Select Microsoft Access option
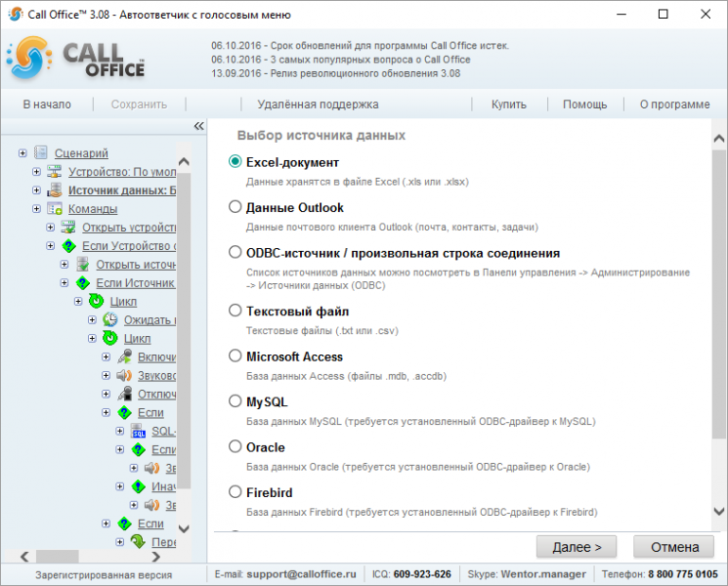Image resolution: width=728 pixels, height=586 pixels. click(235, 356)
